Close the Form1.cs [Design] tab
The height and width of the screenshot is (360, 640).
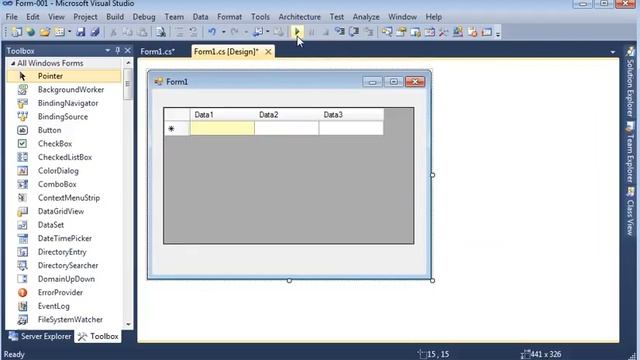click(268, 52)
